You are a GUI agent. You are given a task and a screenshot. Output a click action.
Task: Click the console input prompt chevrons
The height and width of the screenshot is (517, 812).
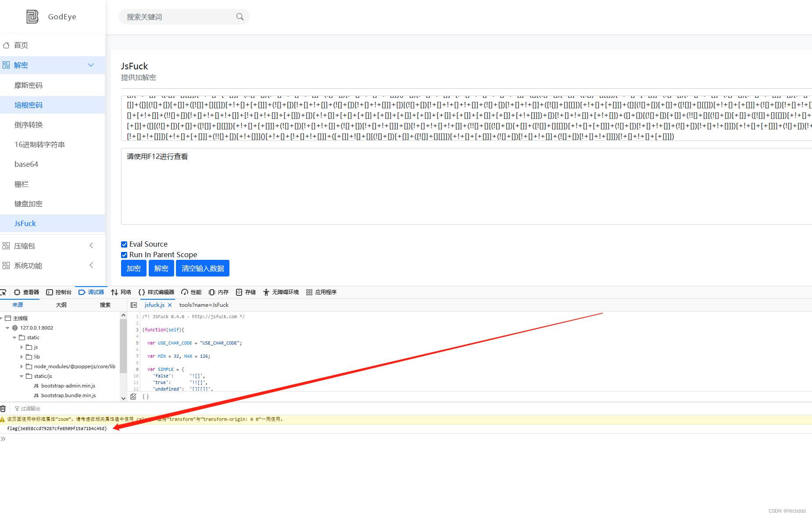(3, 439)
